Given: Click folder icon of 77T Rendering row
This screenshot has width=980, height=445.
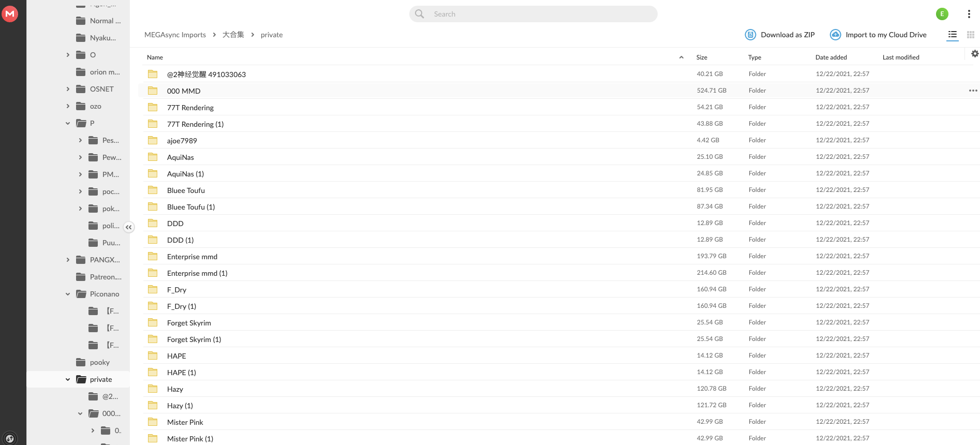Looking at the screenshot, I should tap(153, 107).
